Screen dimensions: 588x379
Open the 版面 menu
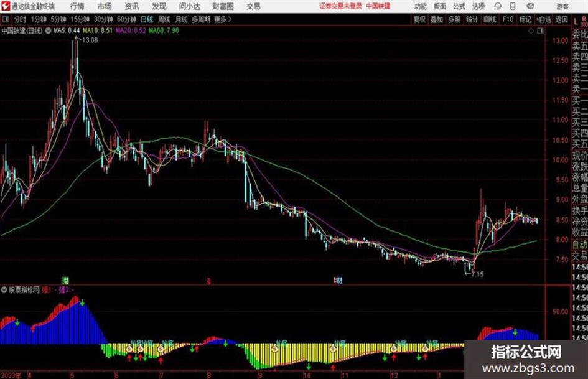[x=440, y=6]
